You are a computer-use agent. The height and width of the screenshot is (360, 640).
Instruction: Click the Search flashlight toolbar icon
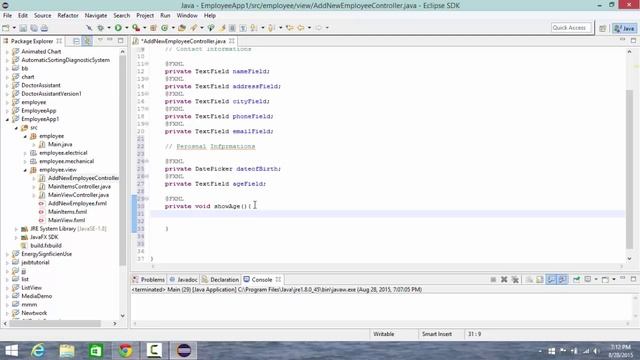193,28
